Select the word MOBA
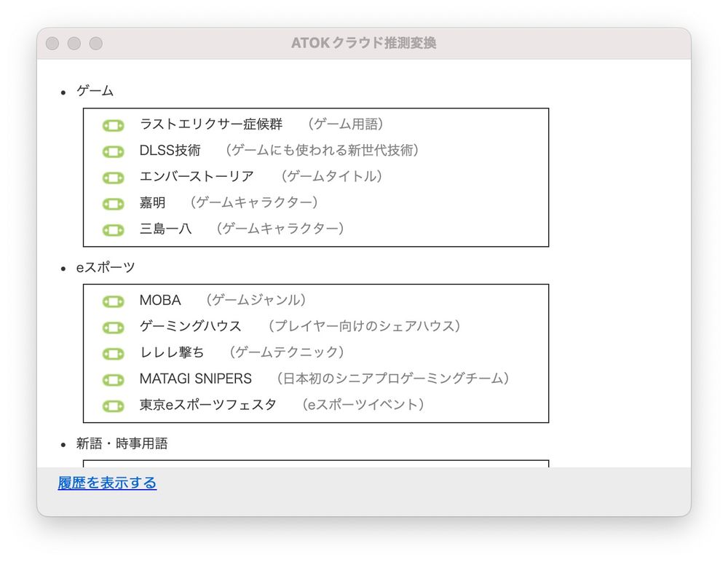728x562 pixels. [x=160, y=300]
